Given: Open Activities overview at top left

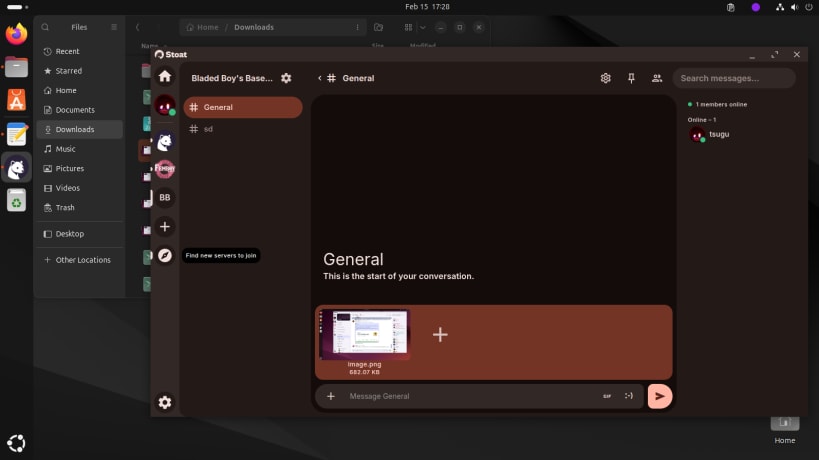Looking at the screenshot, I should click(x=17, y=7).
